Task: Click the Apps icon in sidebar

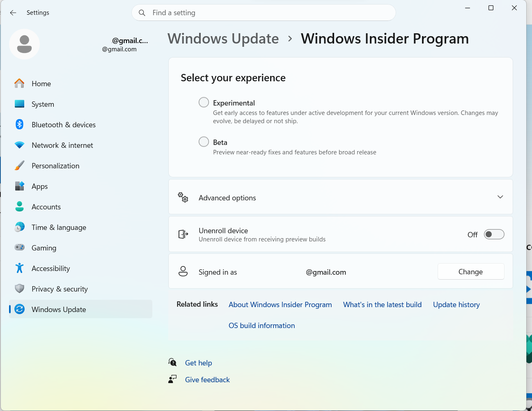Action: click(19, 186)
